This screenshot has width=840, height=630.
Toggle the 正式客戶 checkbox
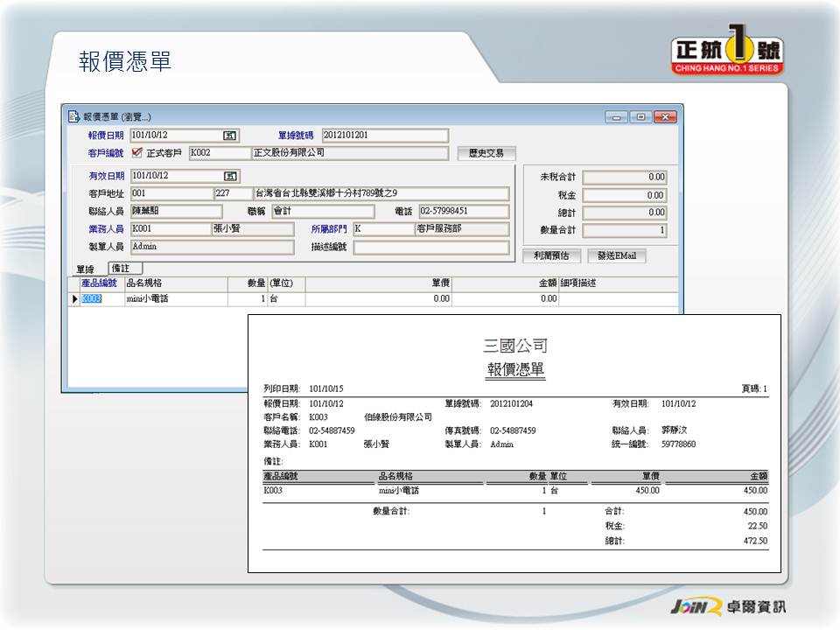click(x=136, y=153)
